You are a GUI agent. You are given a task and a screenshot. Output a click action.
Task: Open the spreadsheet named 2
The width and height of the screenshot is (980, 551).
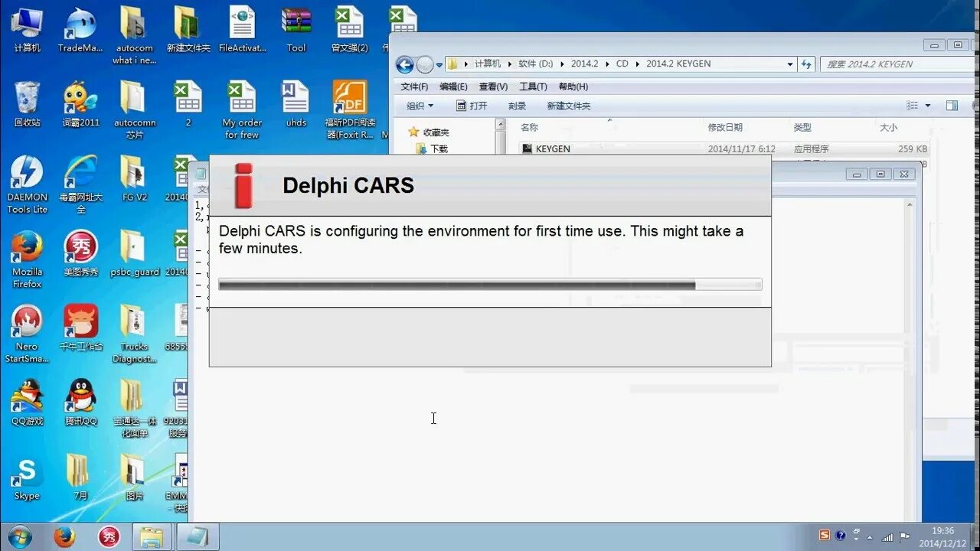click(188, 105)
